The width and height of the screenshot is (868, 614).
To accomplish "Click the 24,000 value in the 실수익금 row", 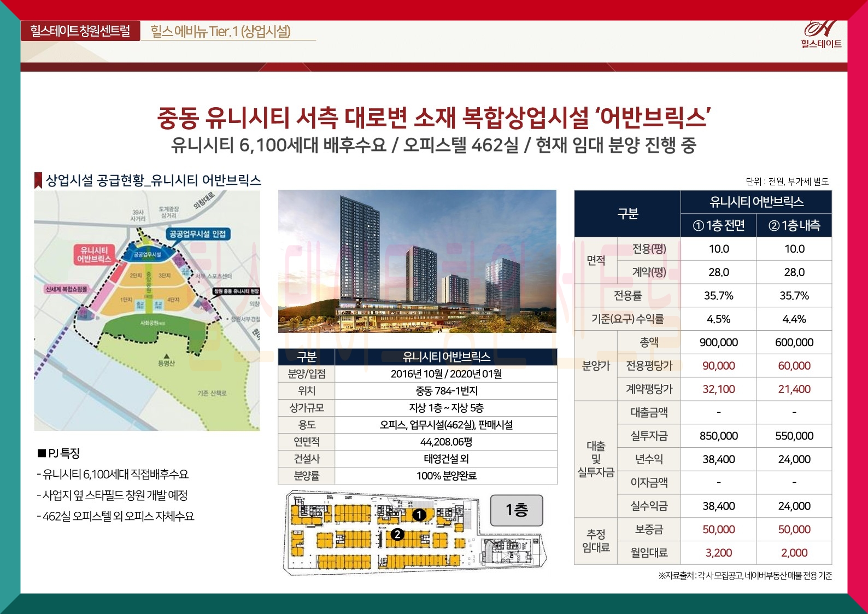I will (794, 506).
